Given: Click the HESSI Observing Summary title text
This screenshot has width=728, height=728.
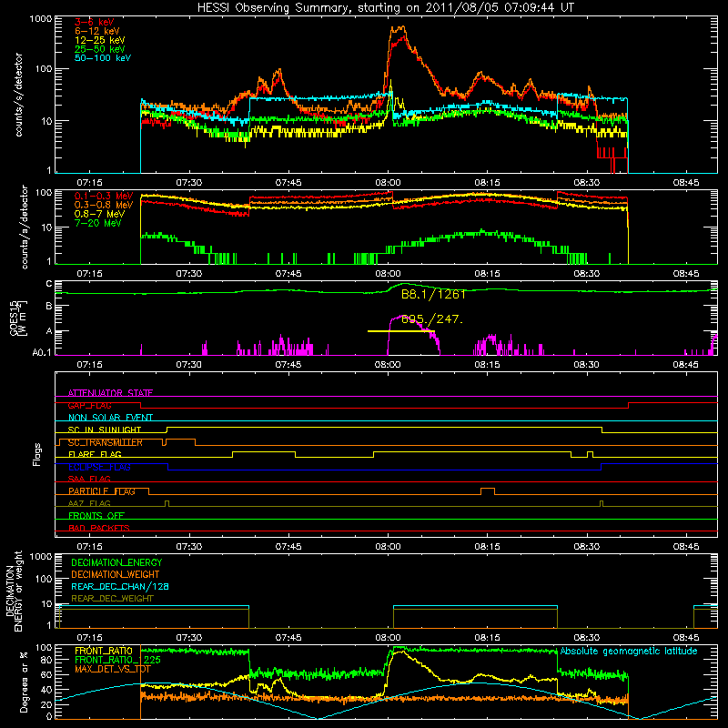Looking at the screenshot, I should 385,8.
